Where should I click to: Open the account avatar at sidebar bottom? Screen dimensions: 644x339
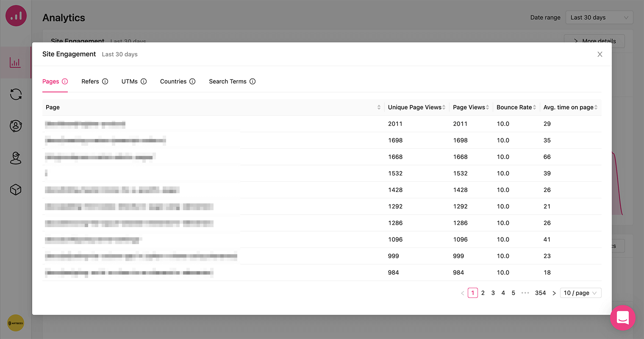[x=16, y=323]
